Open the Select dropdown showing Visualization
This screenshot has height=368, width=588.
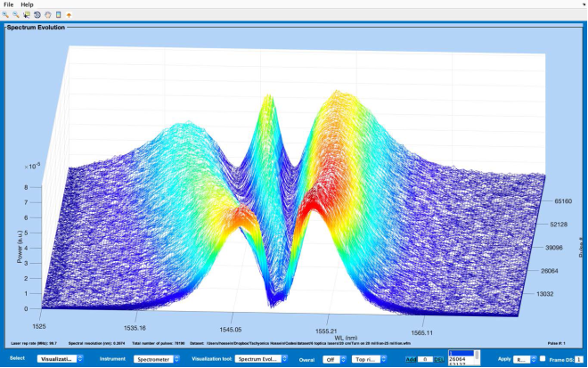click(x=67, y=358)
